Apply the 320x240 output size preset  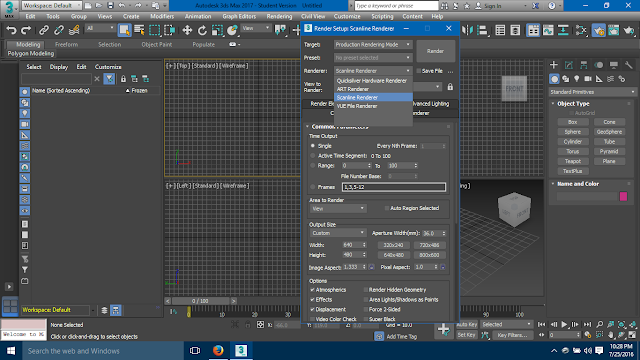[x=393, y=245]
